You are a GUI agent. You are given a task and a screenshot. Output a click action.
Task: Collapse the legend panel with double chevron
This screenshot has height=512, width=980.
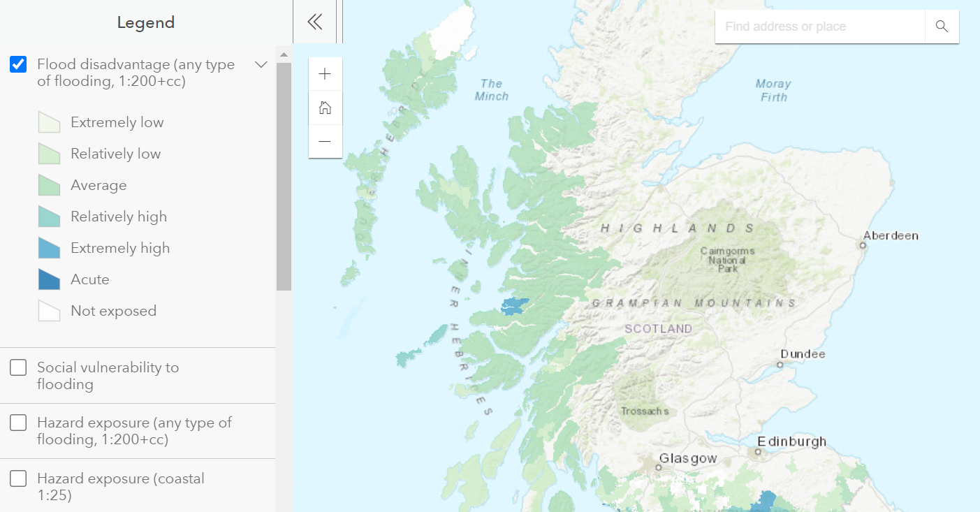(315, 22)
